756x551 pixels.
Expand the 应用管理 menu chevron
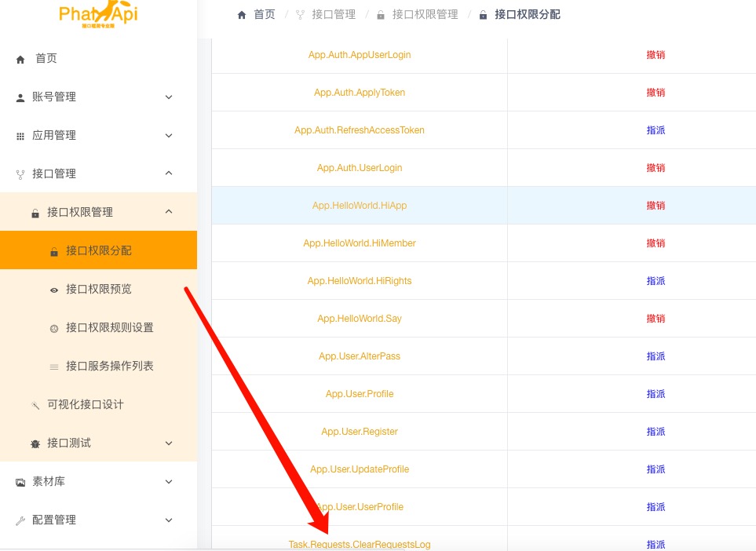point(169,136)
